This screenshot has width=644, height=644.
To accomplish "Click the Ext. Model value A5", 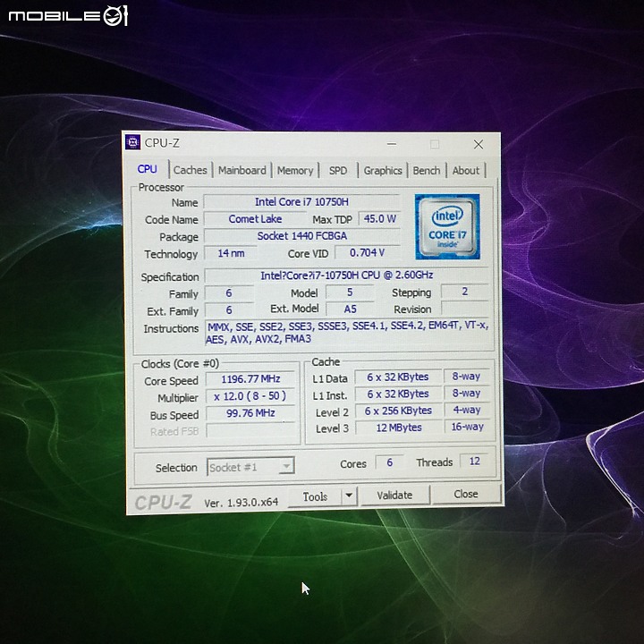I will [350, 309].
